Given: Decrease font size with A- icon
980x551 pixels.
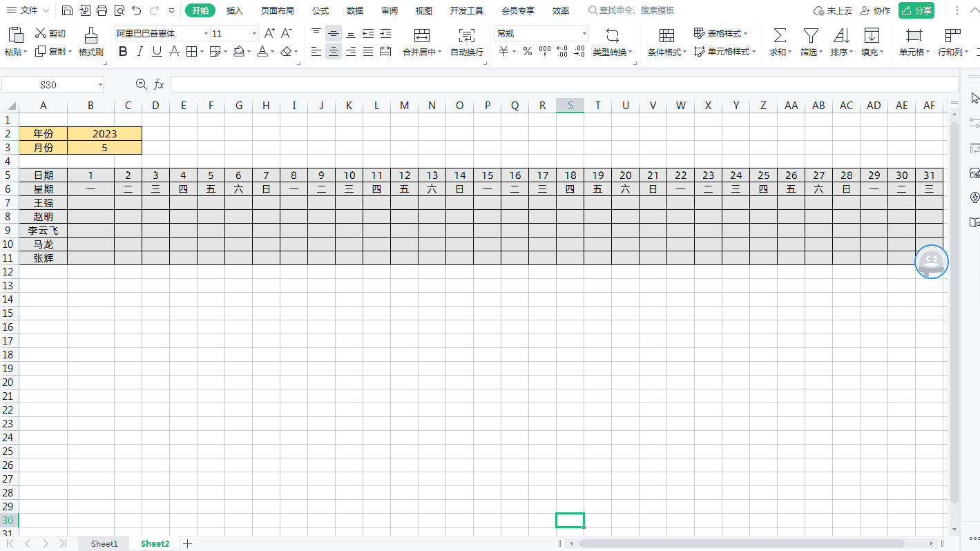Looking at the screenshot, I should coord(287,33).
